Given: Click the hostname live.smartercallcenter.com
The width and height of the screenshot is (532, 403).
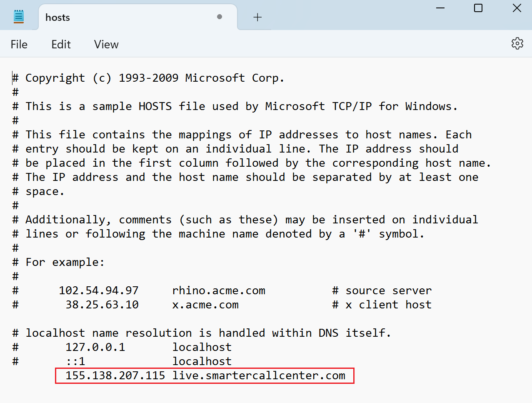Looking at the screenshot, I should (257, 375).
